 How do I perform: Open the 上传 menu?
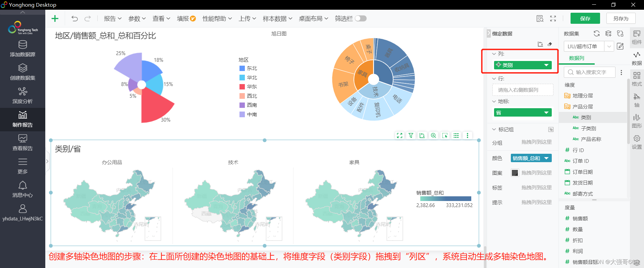[247, 18]
